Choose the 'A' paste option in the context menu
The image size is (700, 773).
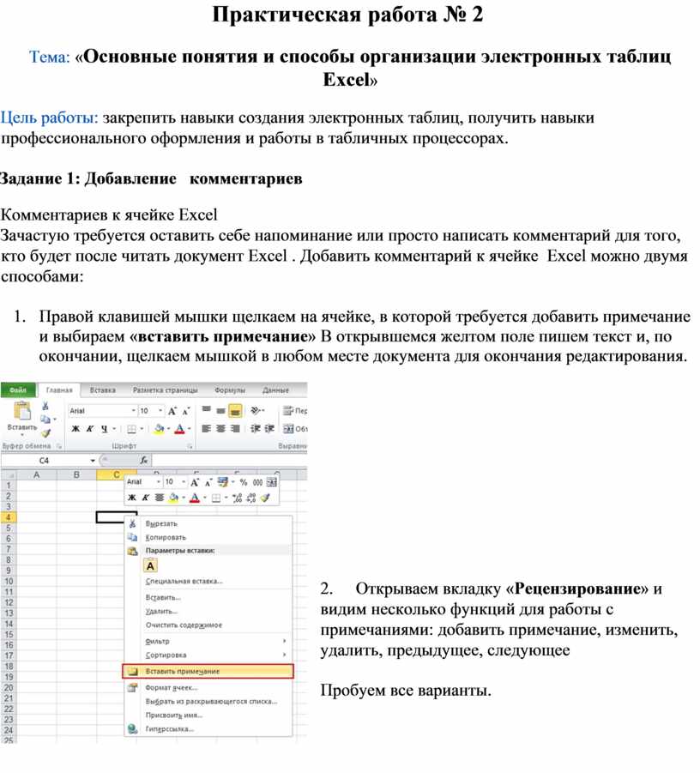(150, 566)
